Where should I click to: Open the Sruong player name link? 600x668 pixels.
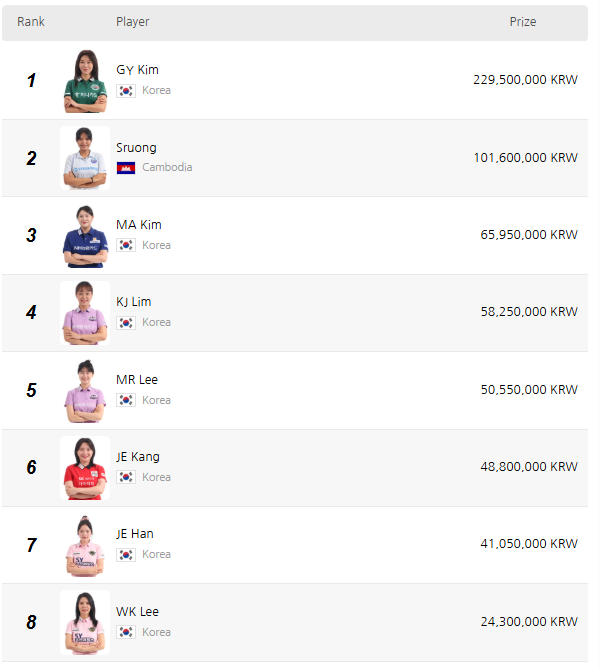tap(136, 148)
